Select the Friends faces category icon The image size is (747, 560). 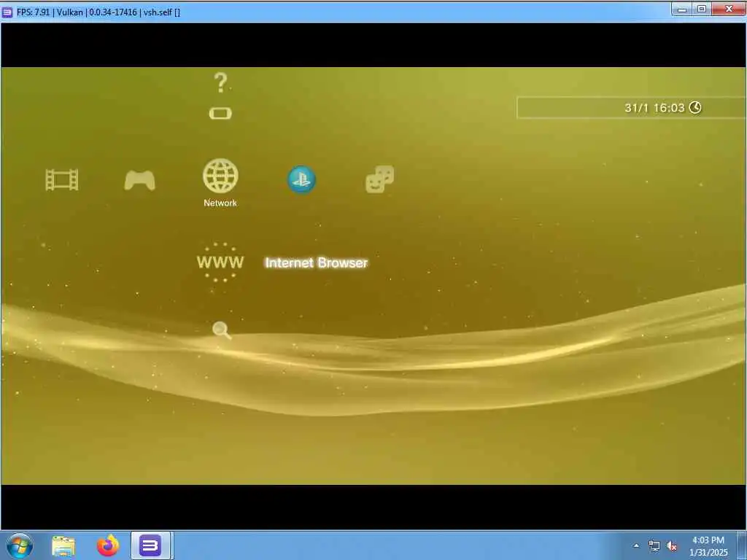pyautogui.click(x=379, y=179)
